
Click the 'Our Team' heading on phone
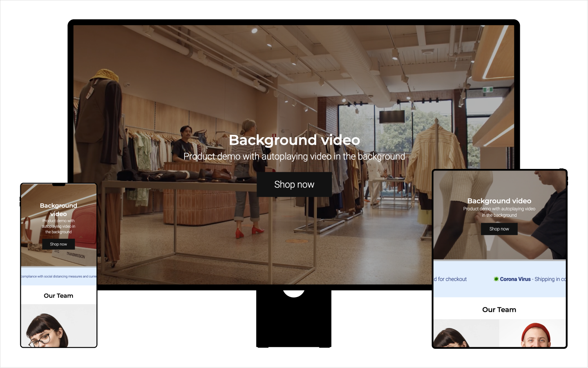click(x=58, y=296)
